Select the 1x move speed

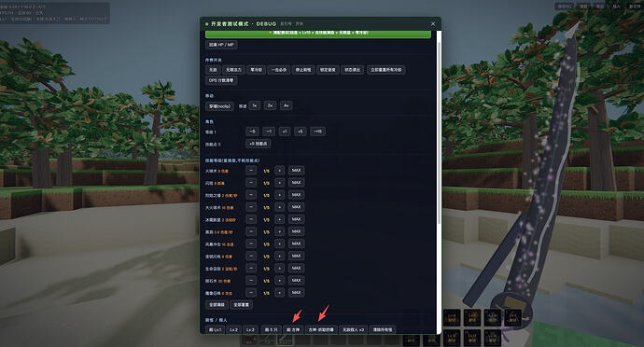coord(255,106)
